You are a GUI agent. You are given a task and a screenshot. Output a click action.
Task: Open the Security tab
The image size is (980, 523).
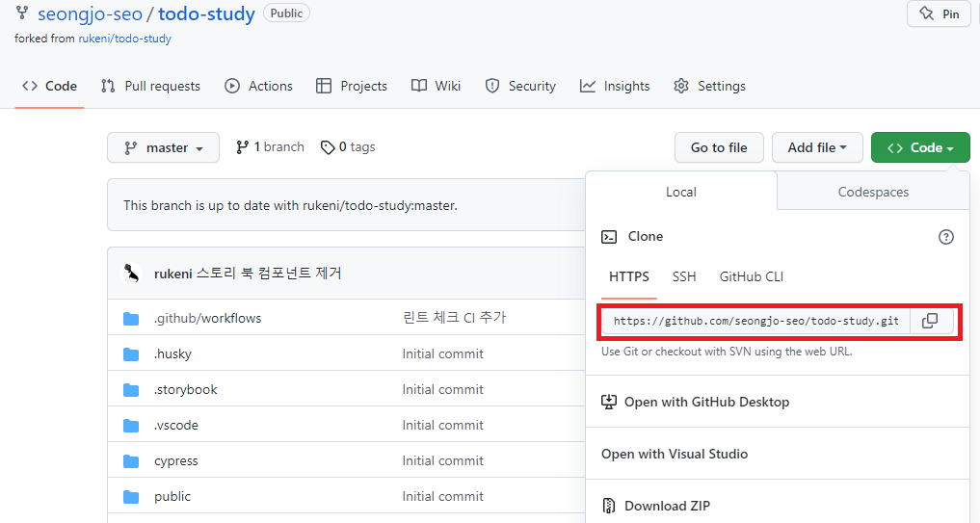520,87
